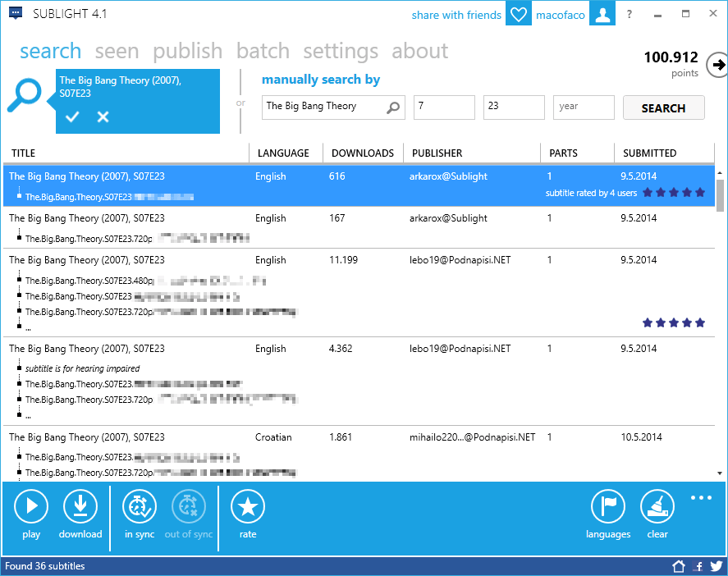Click 'subtitle is for hearing impaired' note
Screen dimensions: 728x576
pyautogui.click(x=83, y=368)
